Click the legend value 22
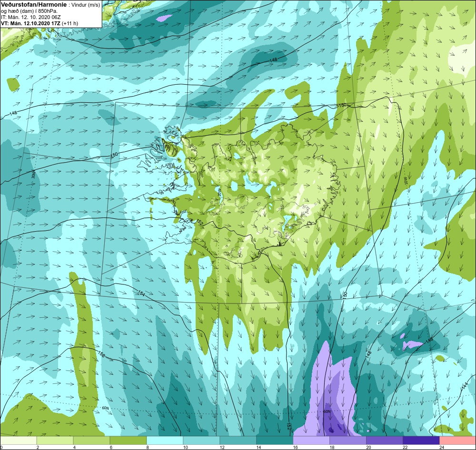 pyautogui.click(x=405, y=447)
